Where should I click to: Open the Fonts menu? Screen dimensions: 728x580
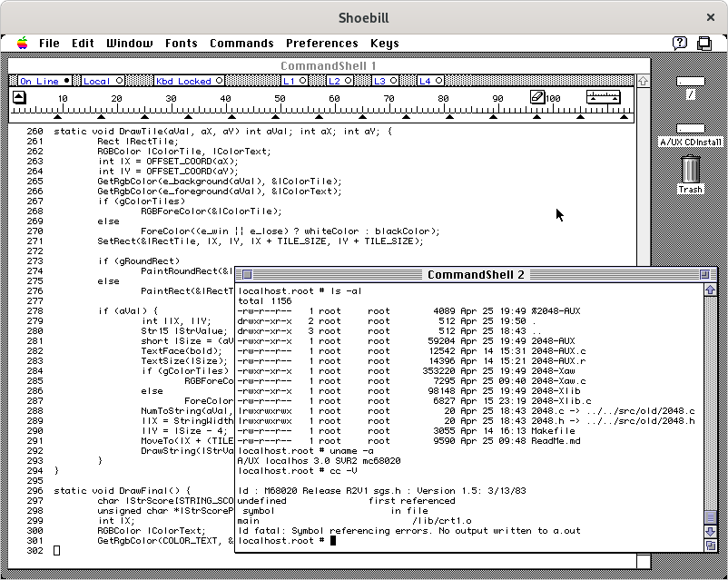[x=181, y=44]
